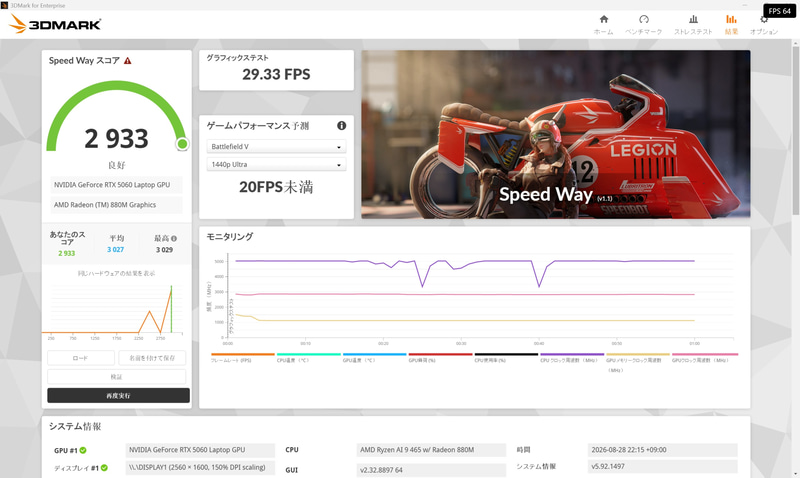800x478 pixels.
Task: Click the システム情報 v5.92.1497 field
Action: point(662,466)
